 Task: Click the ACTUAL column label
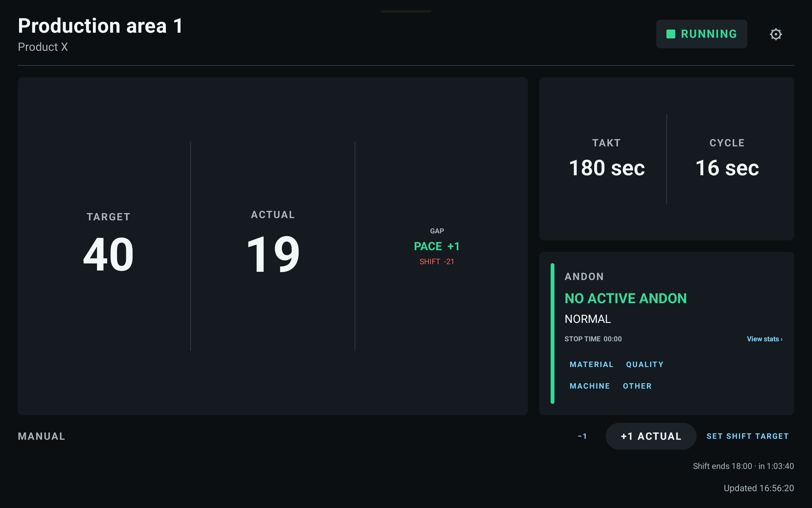[x=273, y=215]
